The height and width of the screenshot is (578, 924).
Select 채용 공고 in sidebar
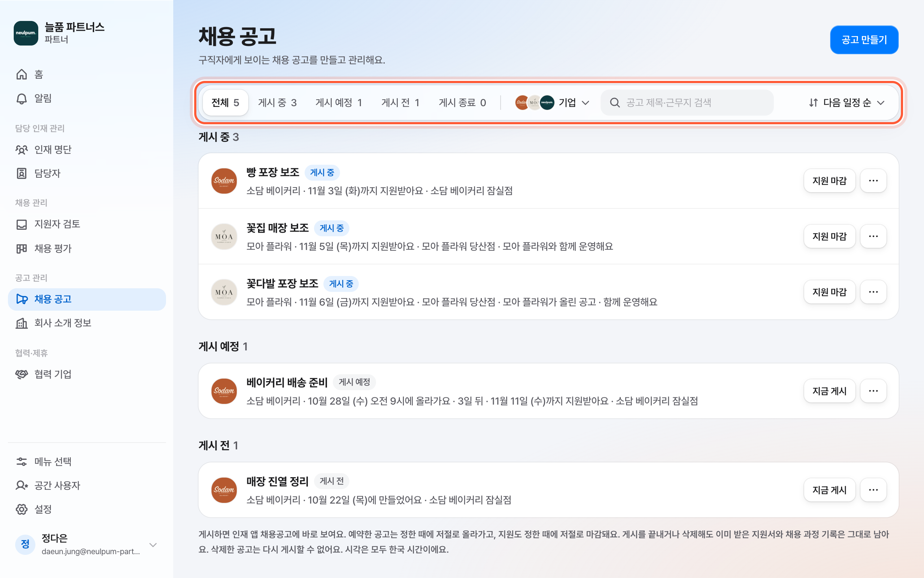[x=87, y=299]
